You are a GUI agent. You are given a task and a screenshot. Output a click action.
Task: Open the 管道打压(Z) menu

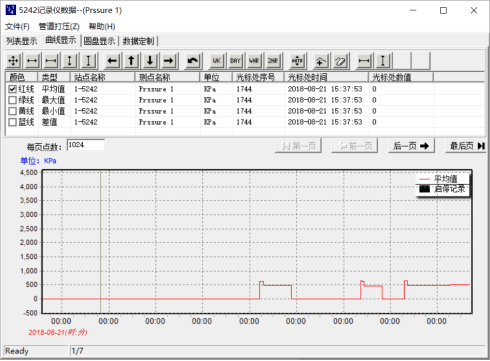pos(59,26)
